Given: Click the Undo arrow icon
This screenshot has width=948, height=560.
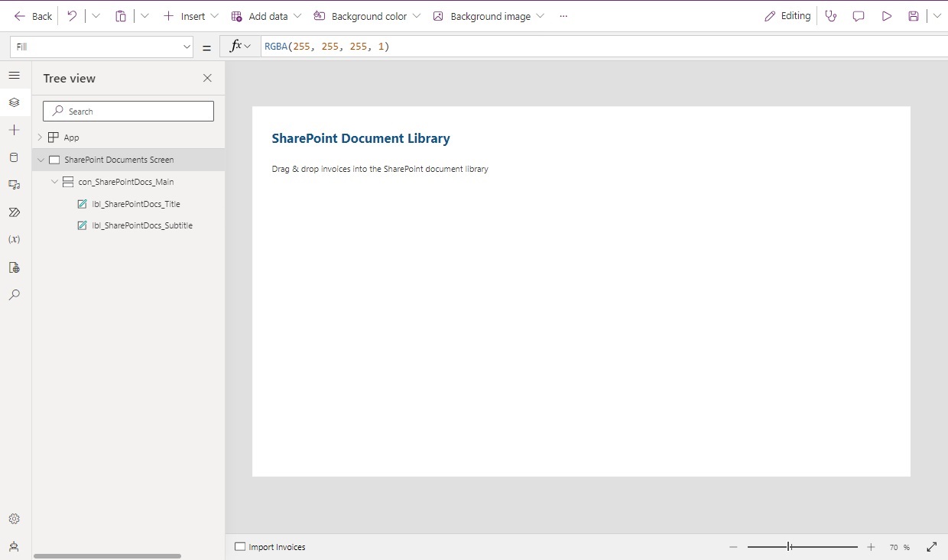Looking at the screenshot, I should [x=72, y=16].
